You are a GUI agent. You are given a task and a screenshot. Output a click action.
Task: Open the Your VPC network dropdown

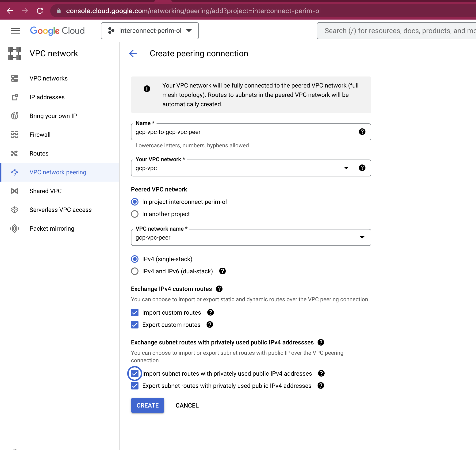pos(346,168)
